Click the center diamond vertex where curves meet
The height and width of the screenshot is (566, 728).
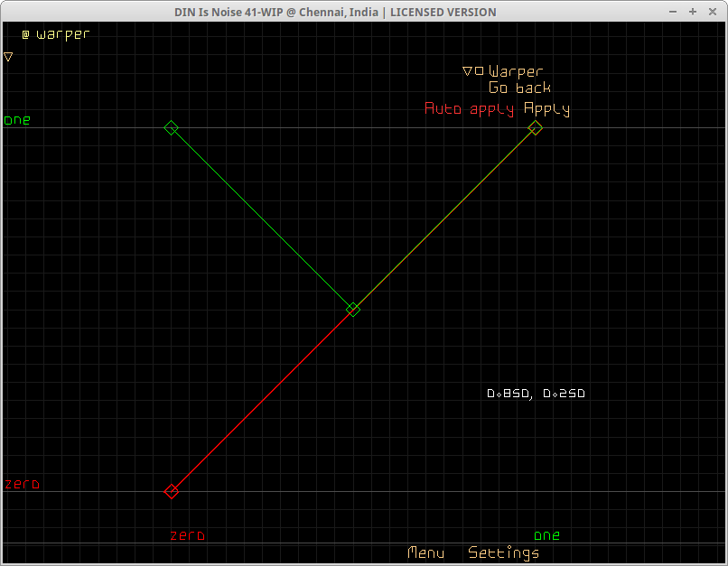coord(353,310)
